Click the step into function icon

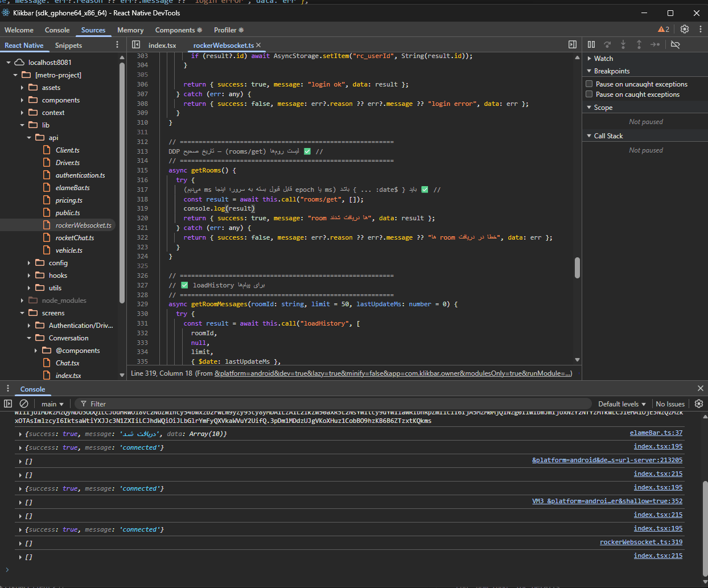pyautogui.click(x=623, y=44)
